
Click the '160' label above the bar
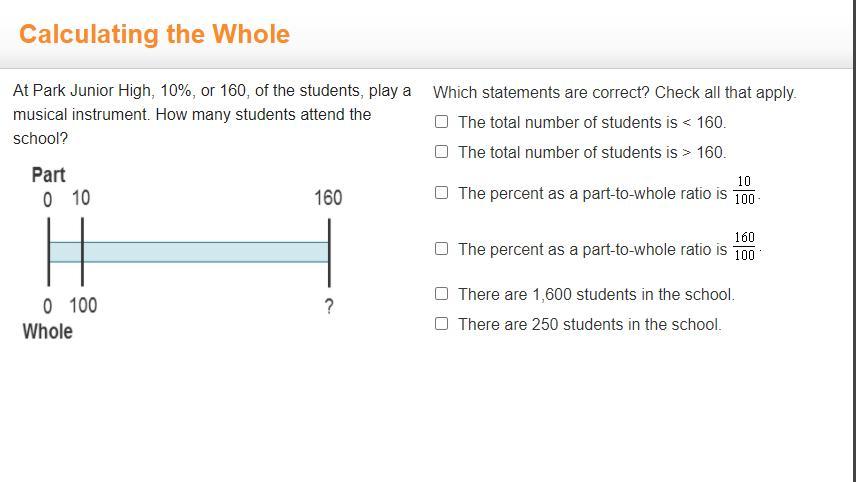pos(328,198)
